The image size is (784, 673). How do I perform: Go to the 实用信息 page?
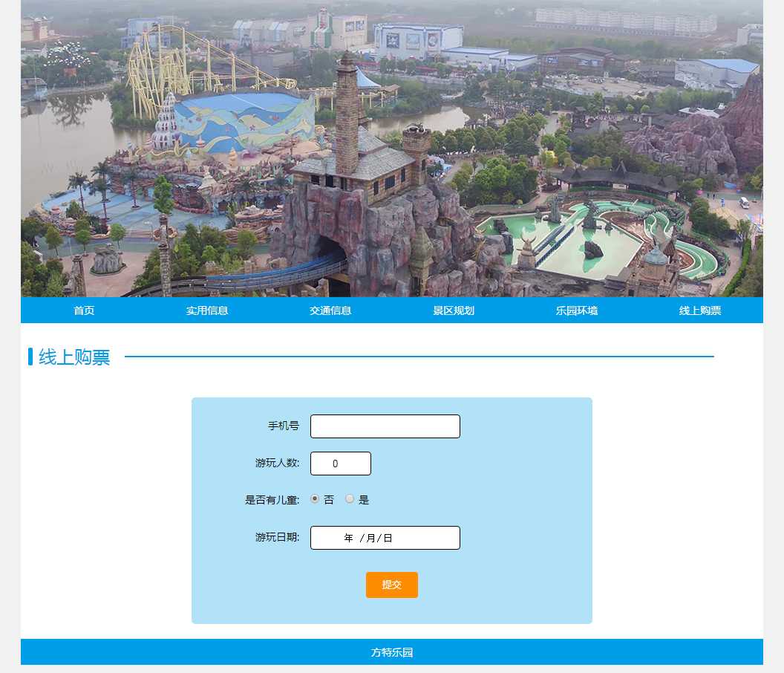pos(207,311)
